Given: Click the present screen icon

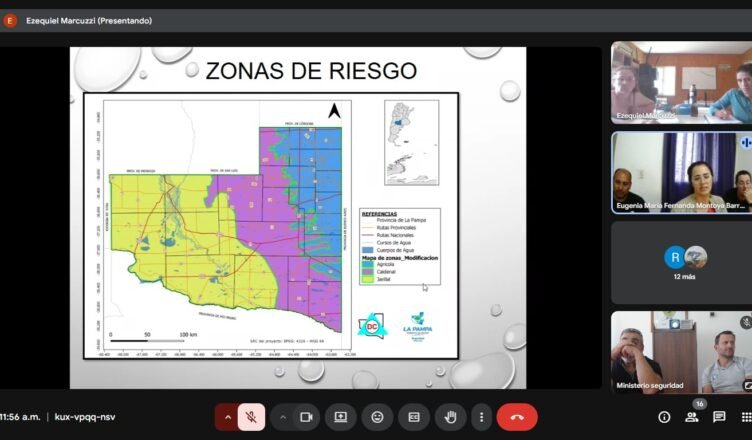Looking at the screenshot, I should (341, 417).
